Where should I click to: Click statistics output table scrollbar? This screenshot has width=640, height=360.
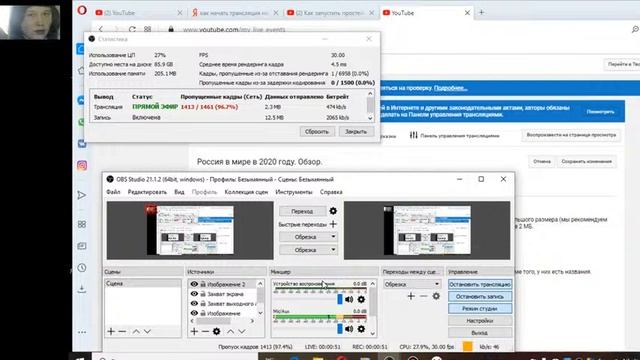[370, 106]
